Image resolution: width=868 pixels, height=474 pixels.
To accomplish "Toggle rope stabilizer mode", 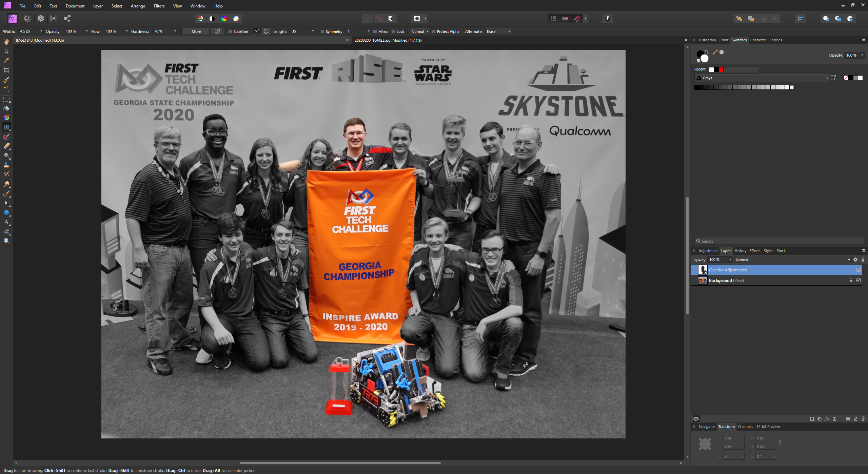I will (x=257, y=31).
